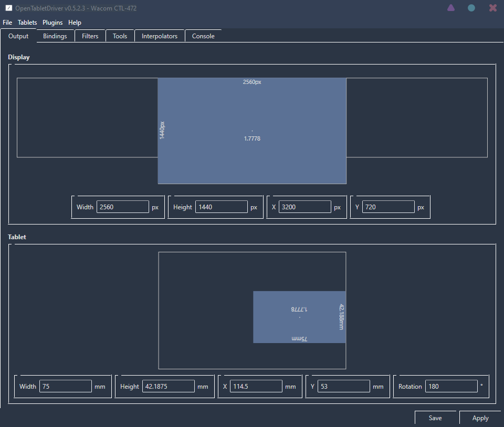Click the Save button
The height and width of the screenshot is (427, 504).
(435, 418)
